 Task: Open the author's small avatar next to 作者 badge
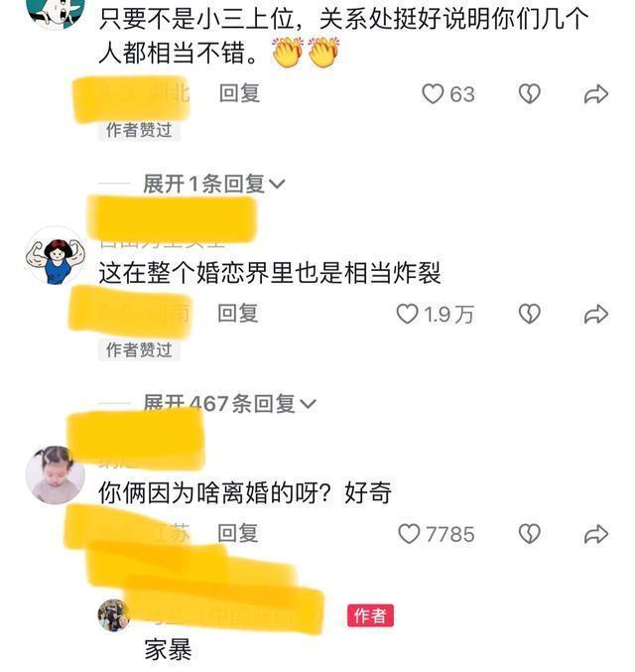click(x=113, y=615)
